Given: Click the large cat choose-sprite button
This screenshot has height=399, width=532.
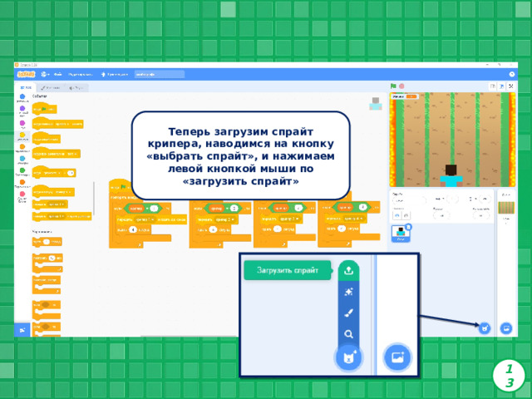Looking at the screenshot, I should coord(349,357).
